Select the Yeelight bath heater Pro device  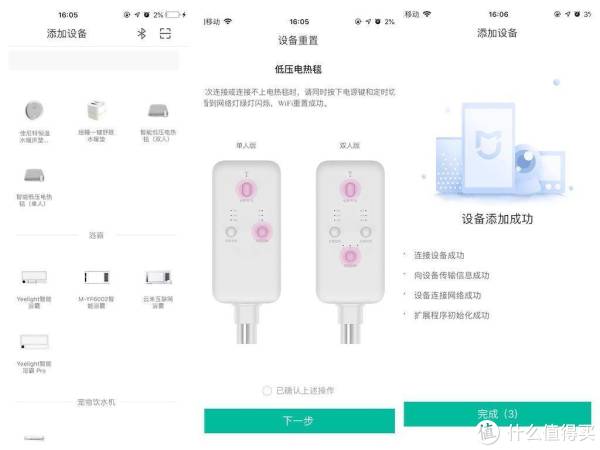pyautogui.click(x=34, y=341)
